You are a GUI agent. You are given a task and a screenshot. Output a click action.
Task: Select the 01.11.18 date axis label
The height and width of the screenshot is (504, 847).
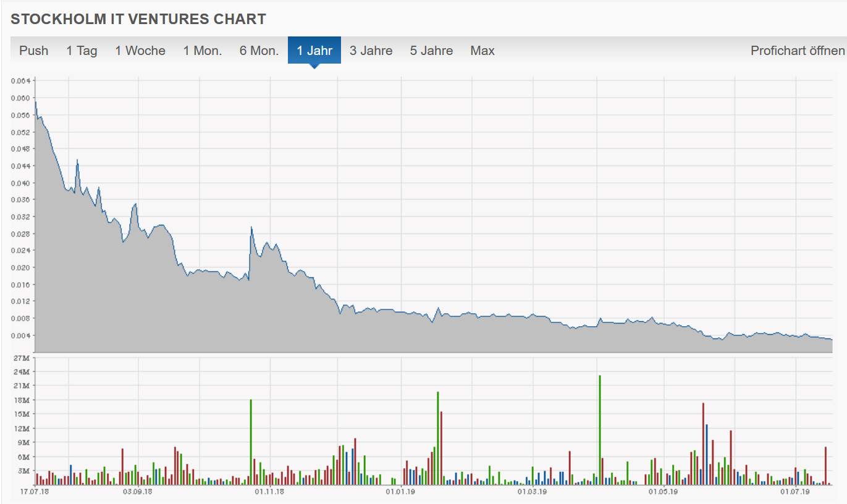click(270, 492)
